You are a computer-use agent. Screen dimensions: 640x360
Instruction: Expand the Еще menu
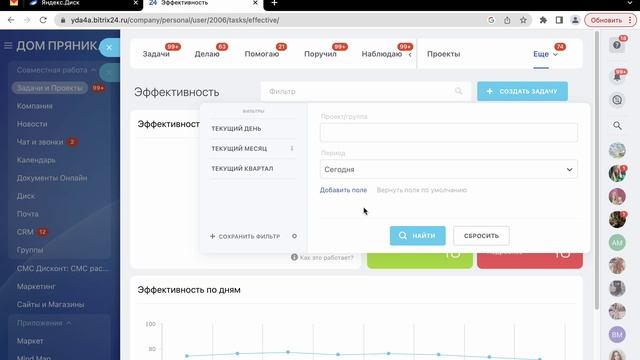click(545, 54)
